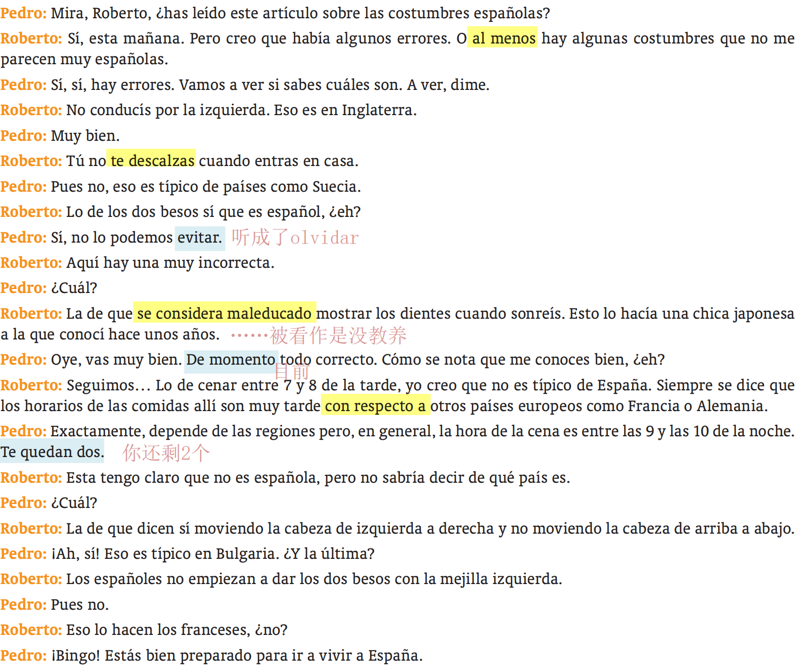Click the blue highlighted word "evitar."

pos(200,238)
